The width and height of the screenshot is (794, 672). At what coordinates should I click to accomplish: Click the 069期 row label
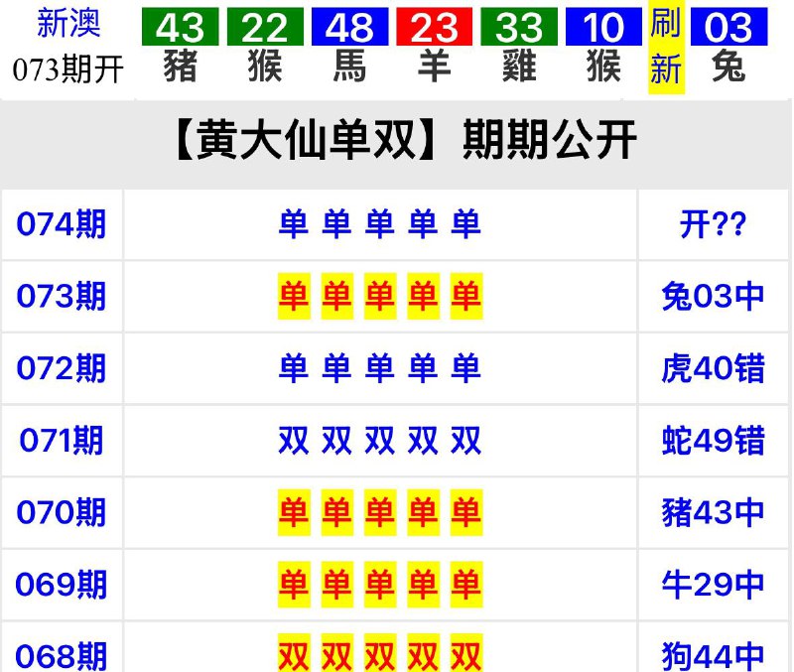pyautogui.click(x=62, y=585)
